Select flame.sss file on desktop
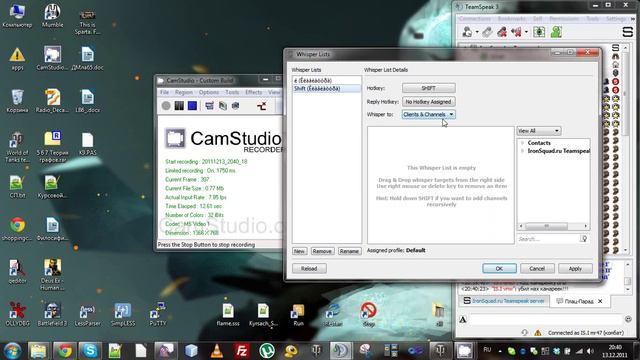The width and height of the screenshot is (640, 360). 228,314
